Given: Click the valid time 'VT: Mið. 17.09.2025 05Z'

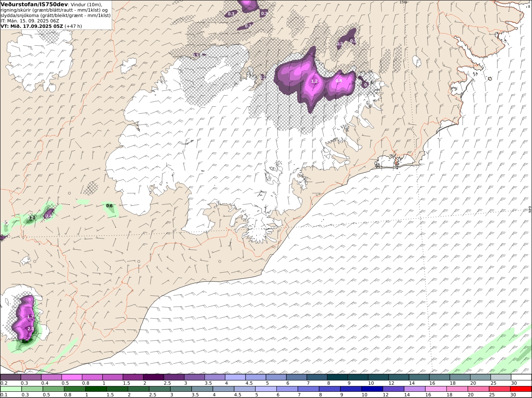Looking at the screenshot, I should 32,26.
